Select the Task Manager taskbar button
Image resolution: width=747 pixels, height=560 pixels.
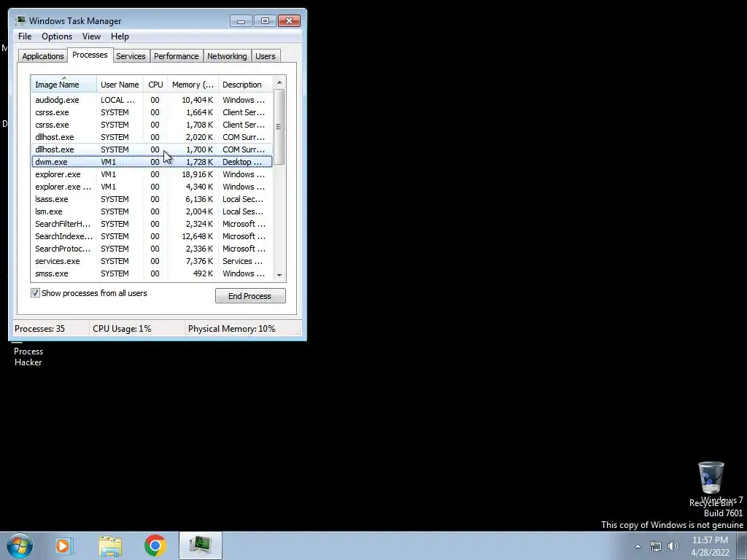click(201, 545)
